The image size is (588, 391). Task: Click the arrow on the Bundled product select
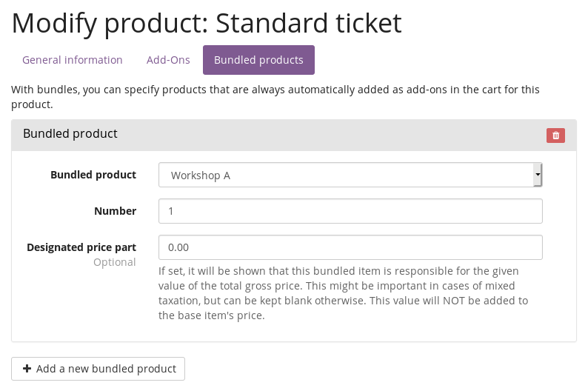point(538,176)
